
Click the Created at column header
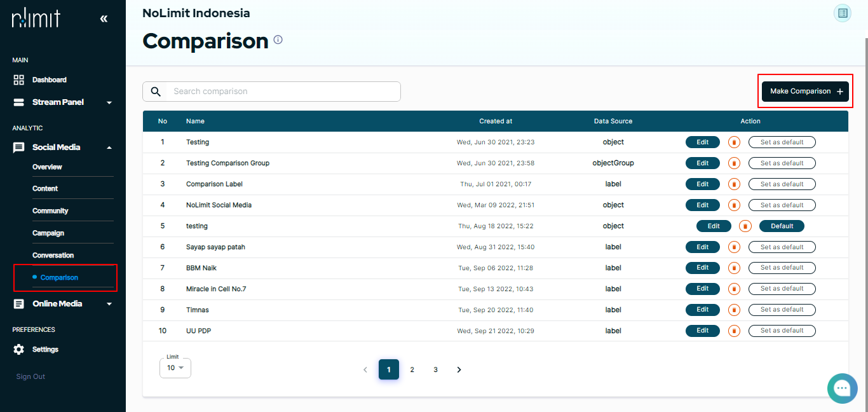point(496,121)
